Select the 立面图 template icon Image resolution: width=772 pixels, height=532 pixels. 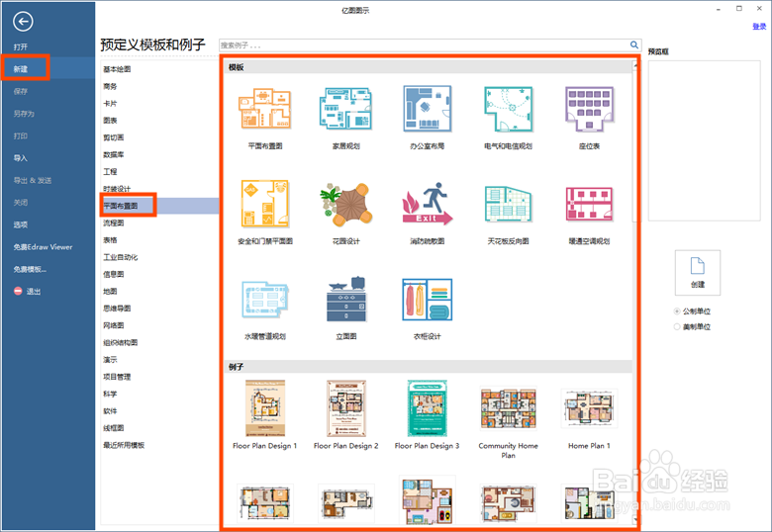[x=346, y=299]
